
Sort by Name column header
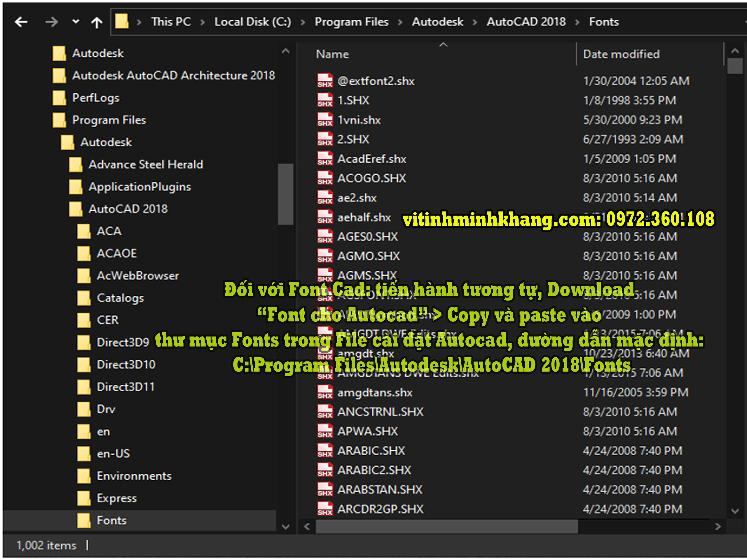pos(332,54)
